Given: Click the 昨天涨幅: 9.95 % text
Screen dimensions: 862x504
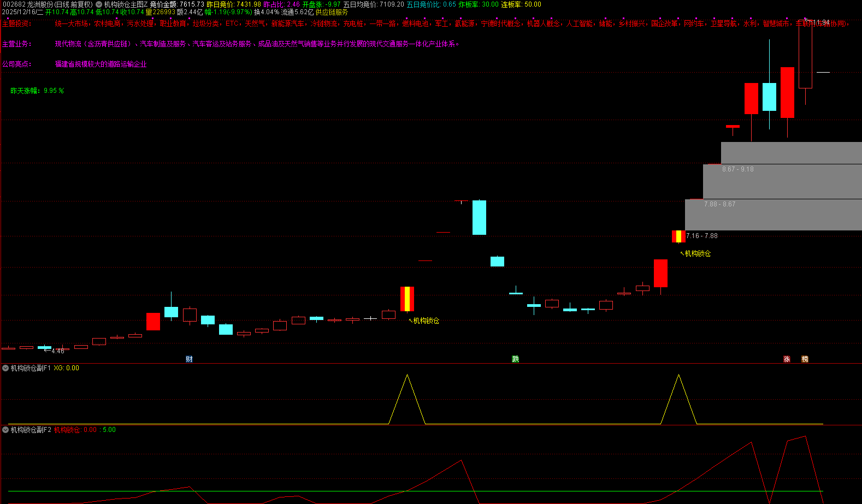Looking at the screenshot, I should [37, 91].
